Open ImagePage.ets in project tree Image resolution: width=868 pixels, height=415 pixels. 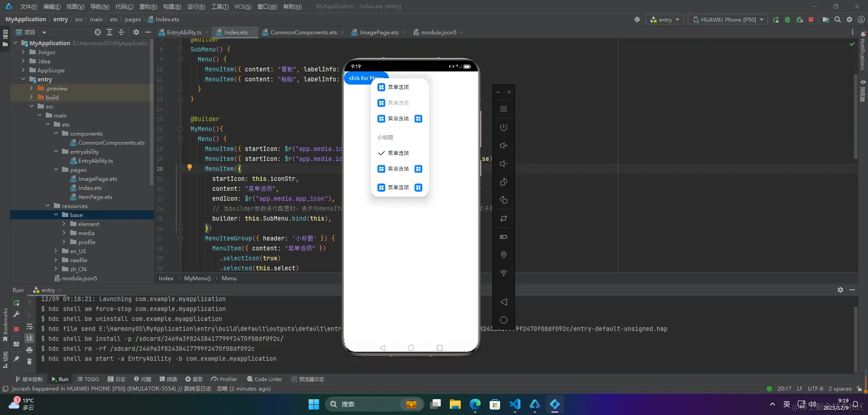(97, 179)
